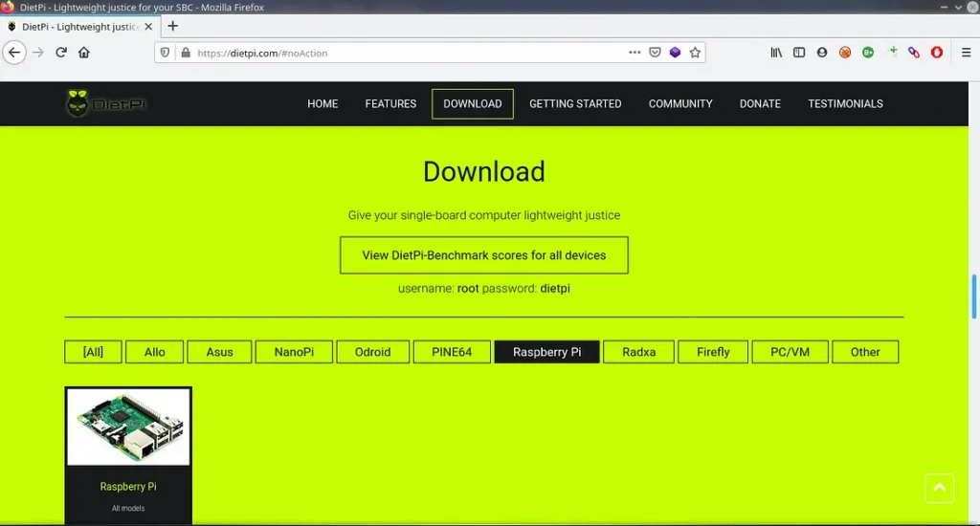Filter devices by Allo
Viewport: 980px width, 526px height.
click(x=154, y=352)
